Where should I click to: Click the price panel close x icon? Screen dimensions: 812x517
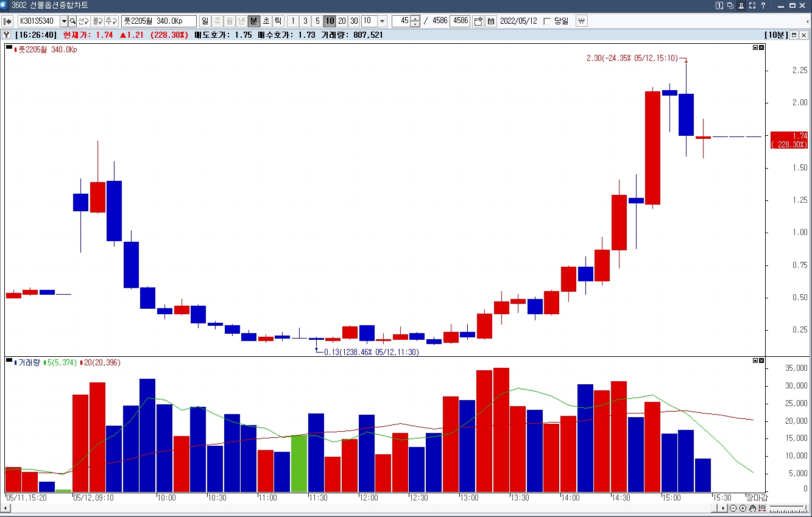tap(761, 47)
